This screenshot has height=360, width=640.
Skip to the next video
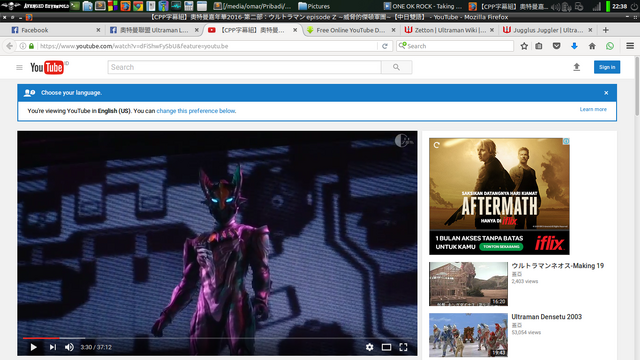point(52,347)
